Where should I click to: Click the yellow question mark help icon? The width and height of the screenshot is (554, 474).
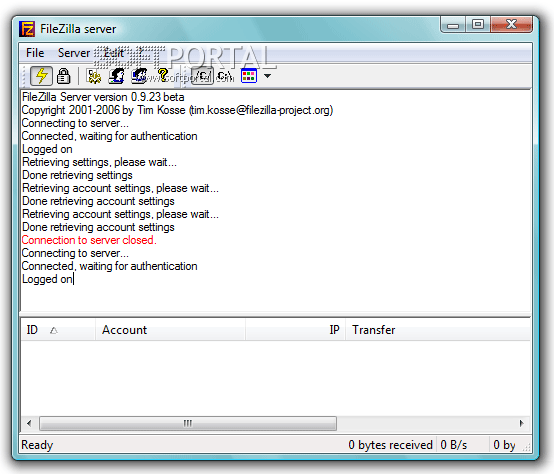[163, 75]
